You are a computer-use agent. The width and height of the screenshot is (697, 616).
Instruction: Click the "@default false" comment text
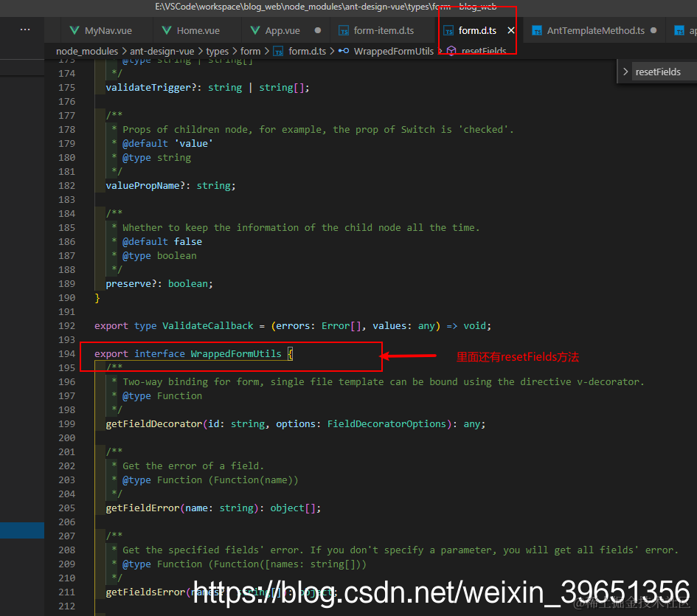(x=162, y=241)
